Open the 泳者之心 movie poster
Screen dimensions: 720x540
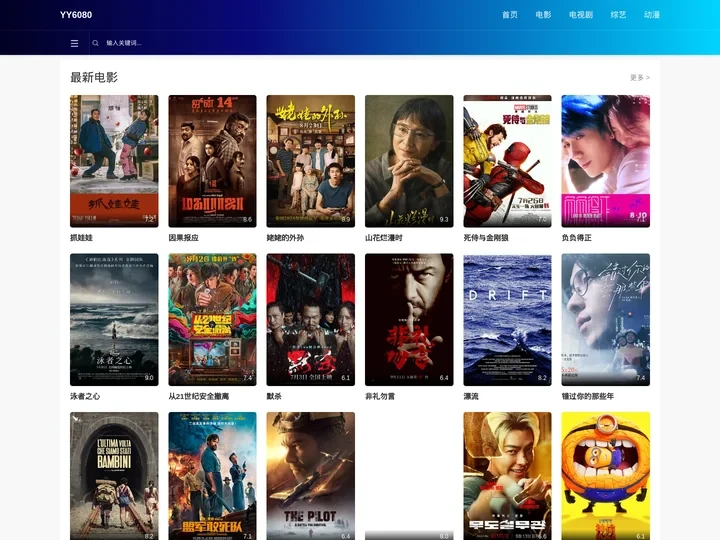pos(114,320)
